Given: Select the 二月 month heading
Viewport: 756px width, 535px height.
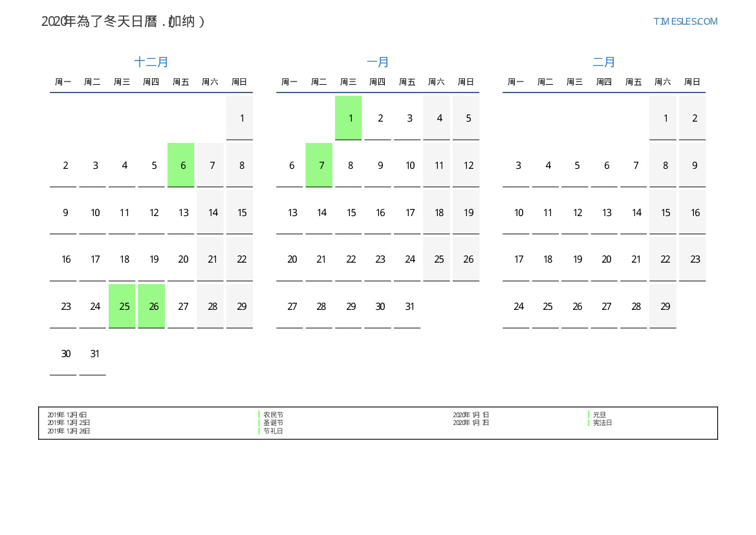Looking at the screenshot, I should coord(603,61).
